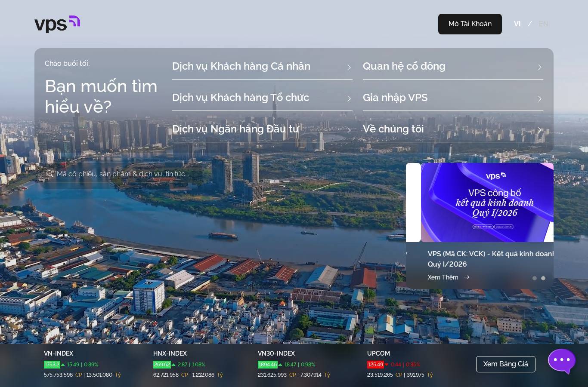
Task: Expand the Gia nhập VPS chevron
Action: pos(540,98)
